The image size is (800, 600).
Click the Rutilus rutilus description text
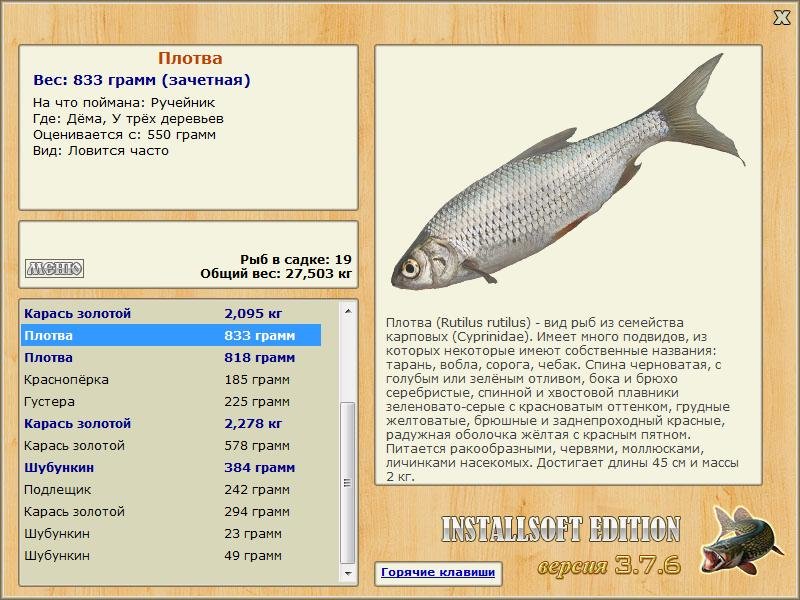[562, 400]
